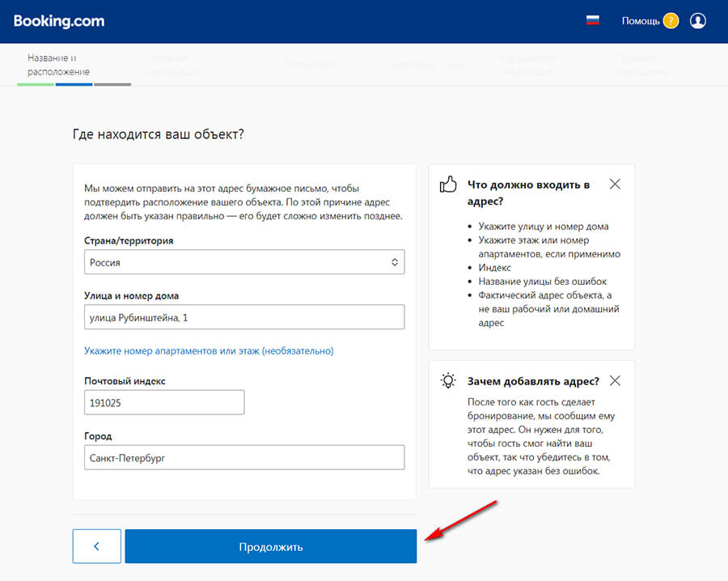Click the green progress bar segment

36,84
